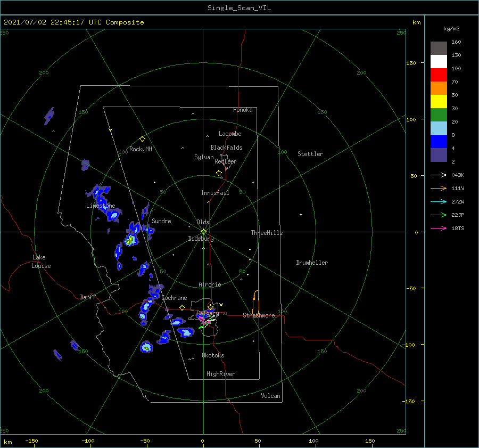Click the orange storm cell outline above Strathmore
This screenshot has height=448, width=479.
point(255,304)
